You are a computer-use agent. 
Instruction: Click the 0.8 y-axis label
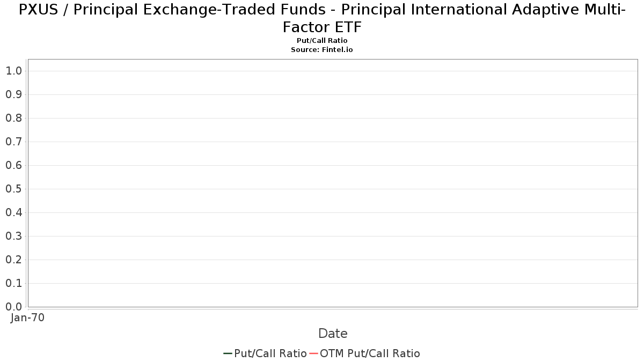coord(13,118)
